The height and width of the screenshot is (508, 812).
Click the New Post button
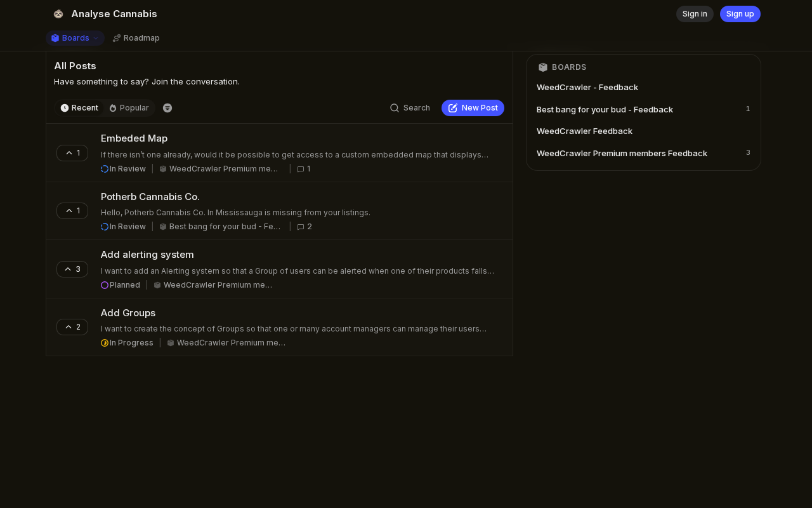tap(473, 108)
